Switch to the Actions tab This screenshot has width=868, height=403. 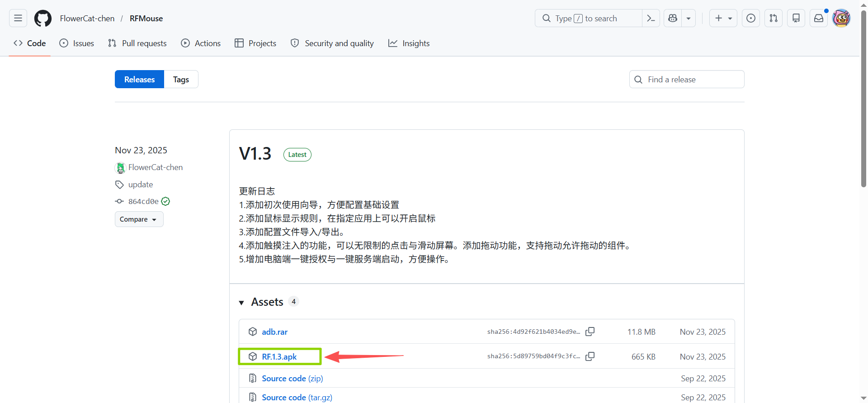click(x=201, y=43)
